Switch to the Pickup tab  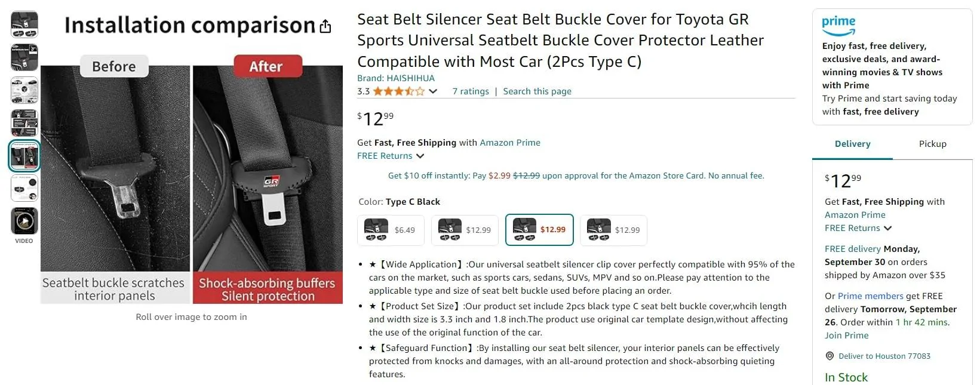click(932, 144)
